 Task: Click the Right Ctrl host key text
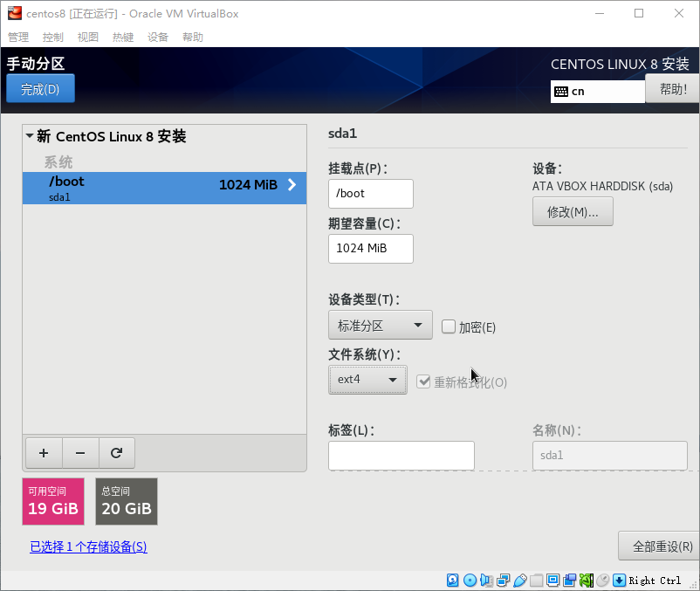coord(655,581)
